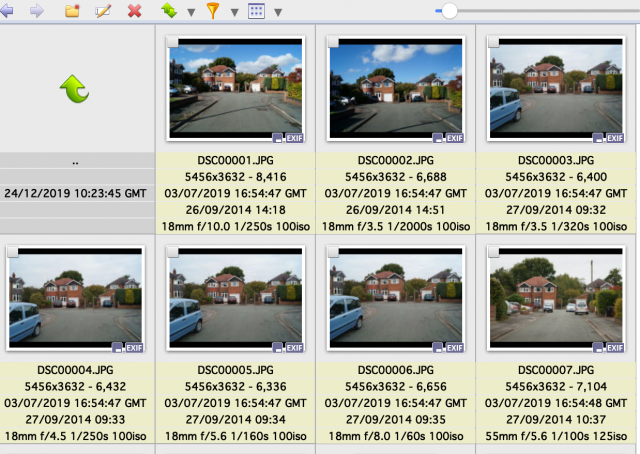The image size is (640, 454).
Task: Create a new folder via toolbar icon
Action: coord(72,11)
